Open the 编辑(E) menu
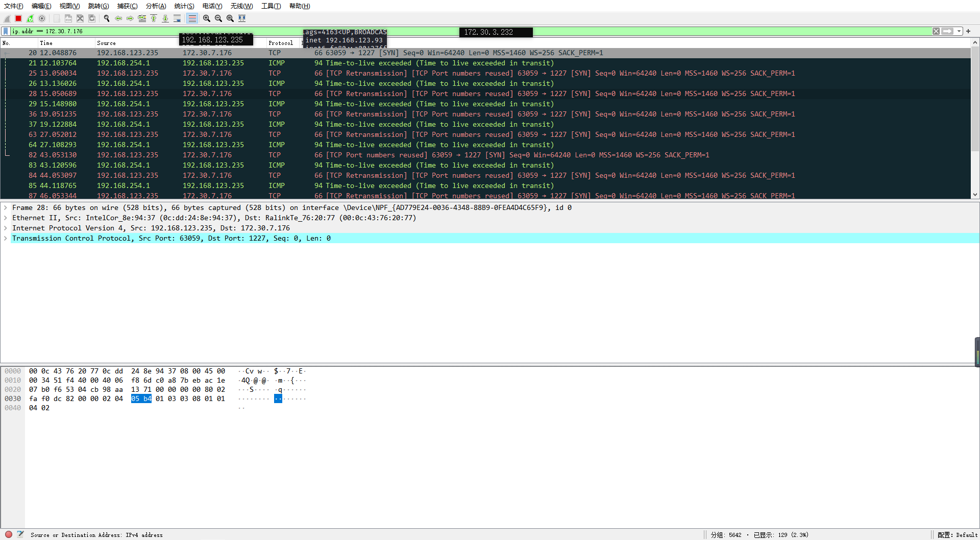 pyautogui.click(x=41, y=6)
